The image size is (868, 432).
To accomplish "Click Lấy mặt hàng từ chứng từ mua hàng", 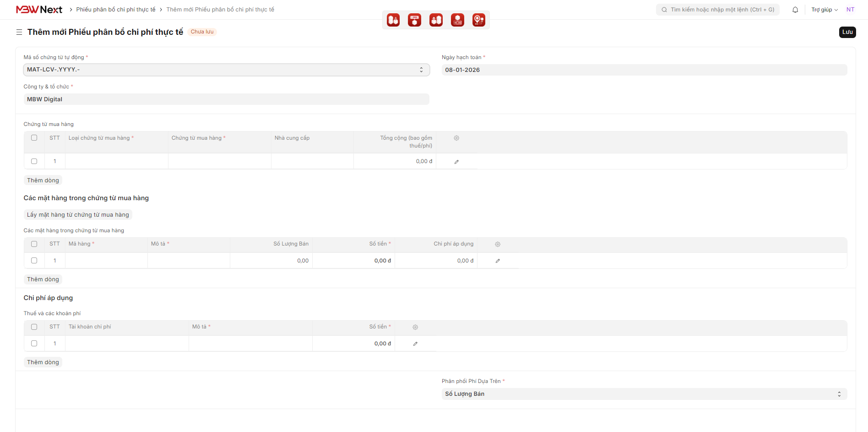I will 78,215.
